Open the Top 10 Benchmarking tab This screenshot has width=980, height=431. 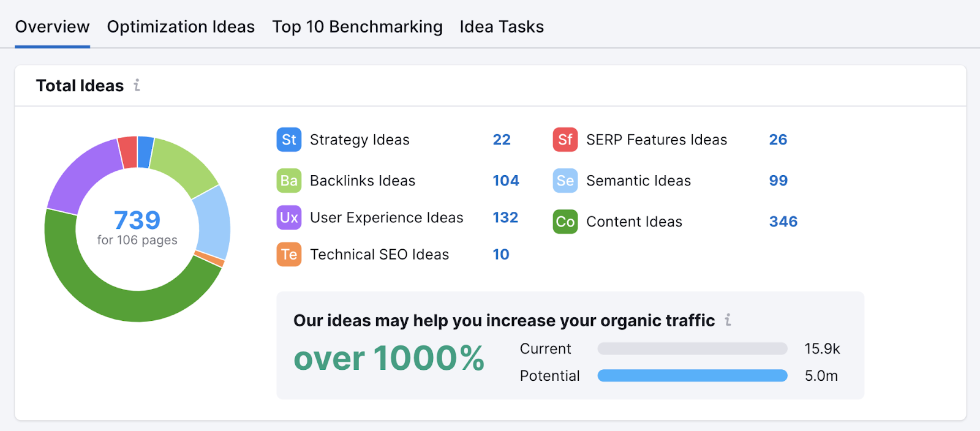(357, 26)
